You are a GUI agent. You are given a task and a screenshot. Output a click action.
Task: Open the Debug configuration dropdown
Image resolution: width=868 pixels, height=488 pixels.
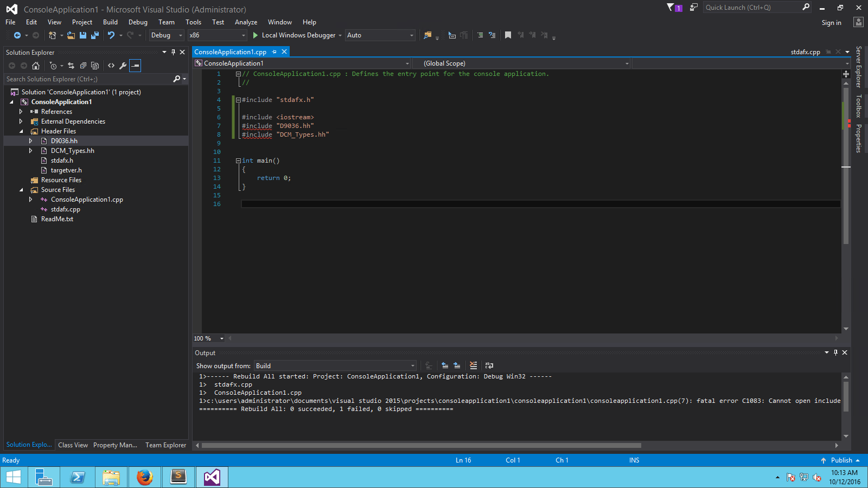coord(167,35)
